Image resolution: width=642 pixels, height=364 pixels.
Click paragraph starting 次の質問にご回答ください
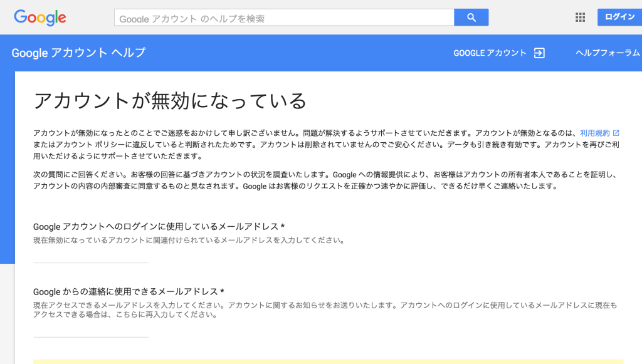pos(325,180)
